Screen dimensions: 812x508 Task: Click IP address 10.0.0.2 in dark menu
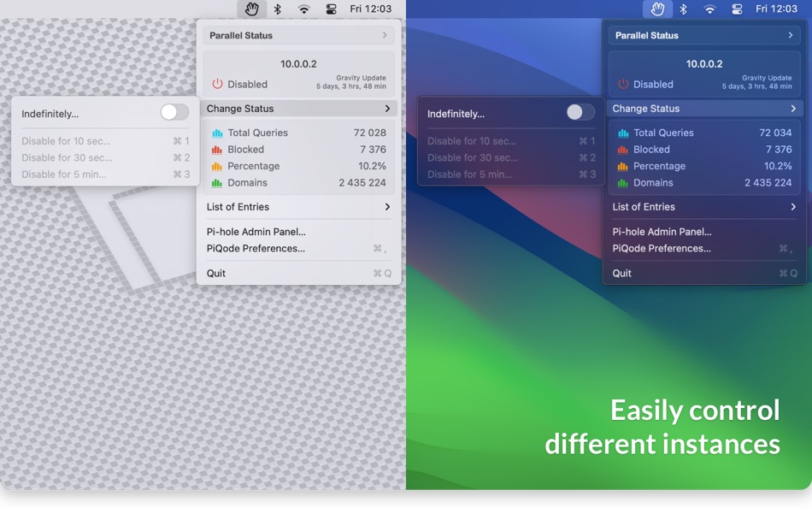tap(704, 64)
